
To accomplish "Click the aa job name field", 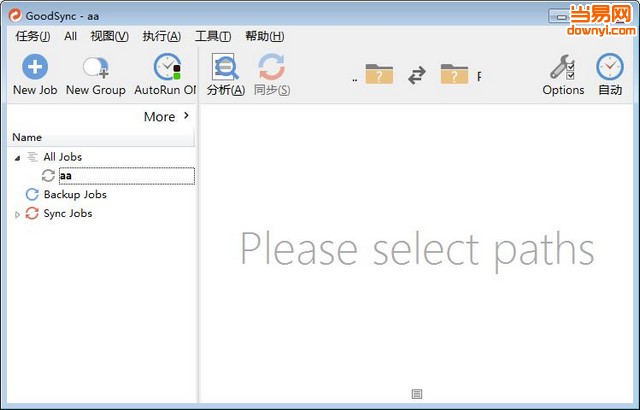I will [x=125, y=176].
